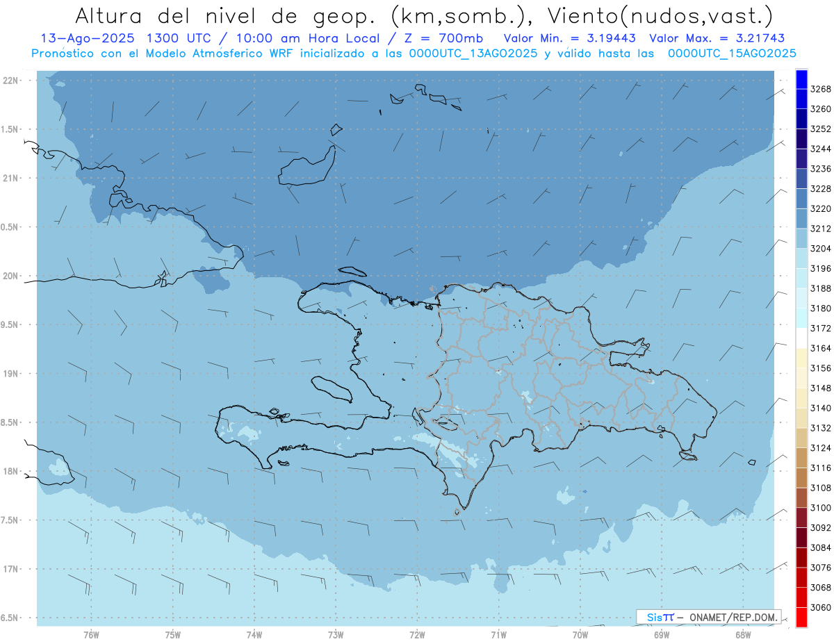Click the 22N latitude label
This screenshot has width=834, height=644.
click(10, 80)
